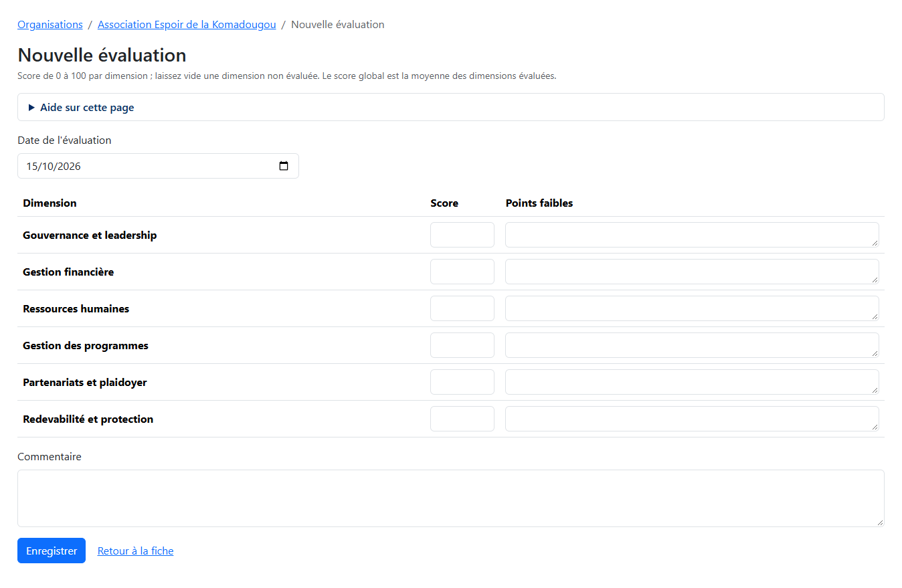Click the 'Redevabilité et protection' row label
Screen dimensions: 902x588
[88, 419]
